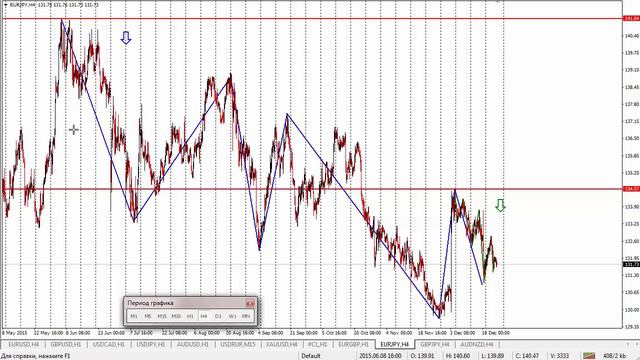The height and width of the screenshot is (360, 640).
Task: Switch timeframe to H1
Action: point(190,316)
